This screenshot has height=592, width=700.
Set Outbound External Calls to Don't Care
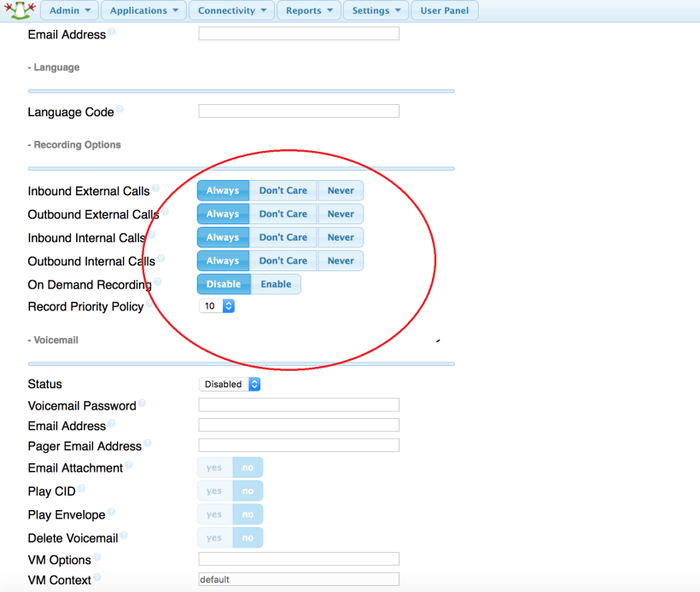tap(283, 214)
